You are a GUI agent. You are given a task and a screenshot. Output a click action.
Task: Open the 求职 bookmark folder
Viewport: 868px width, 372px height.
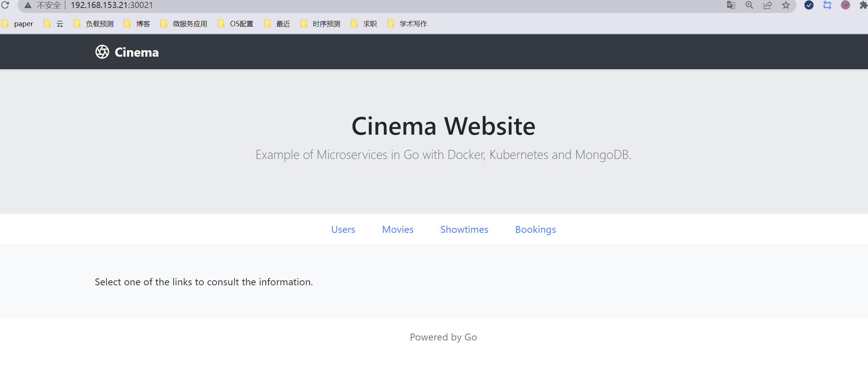pyautogui.click(x=364, y=24)
